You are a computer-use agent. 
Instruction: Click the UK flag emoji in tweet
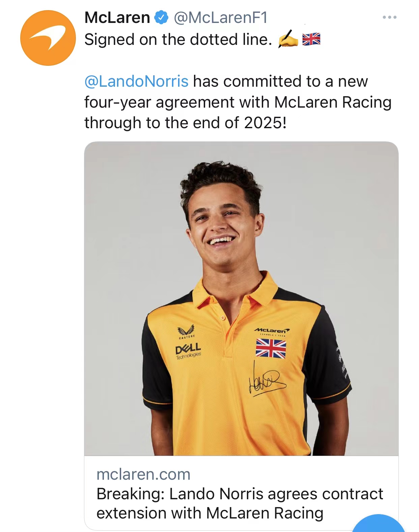311,39
